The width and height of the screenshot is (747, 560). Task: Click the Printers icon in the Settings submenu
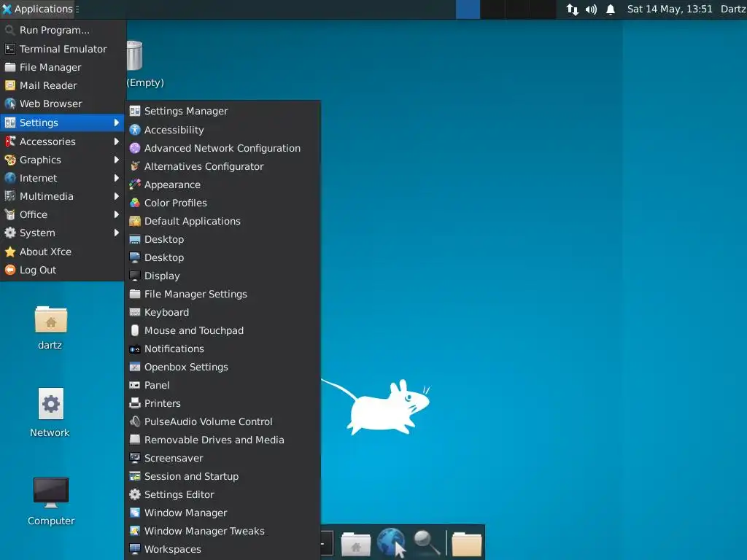point(135,403)
